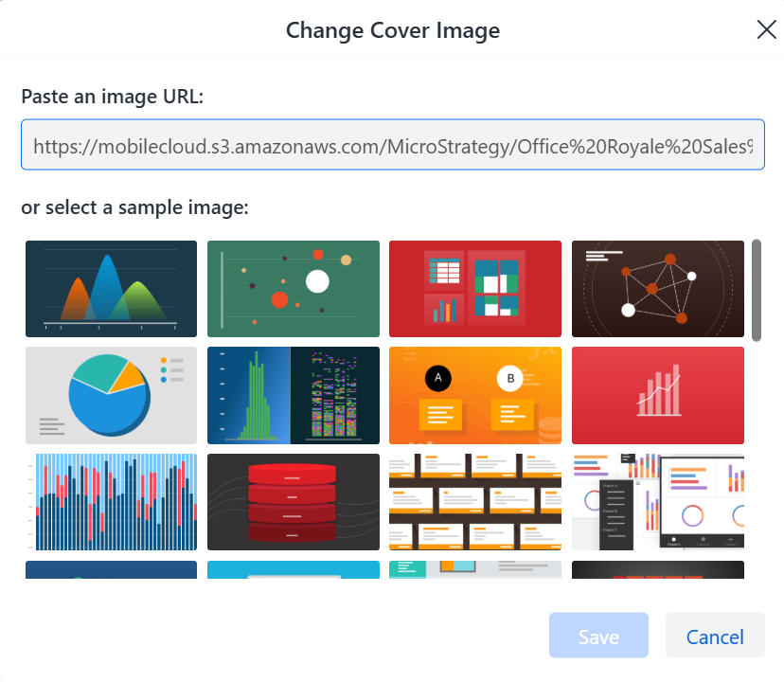Choose the red database cylinder sample image

pos(294,502)
